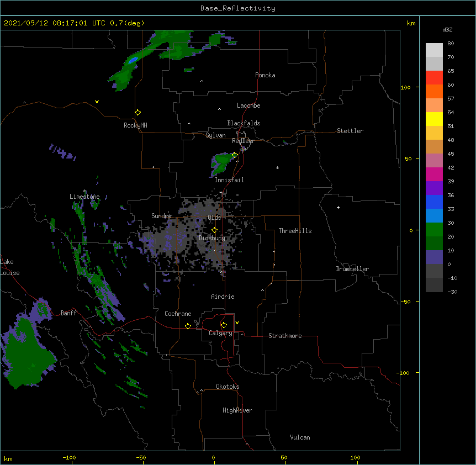Image resolution: width=476 pixels, height=465 pixels.
Task: Click the Airdrie city label
Action: pos(223,297)
